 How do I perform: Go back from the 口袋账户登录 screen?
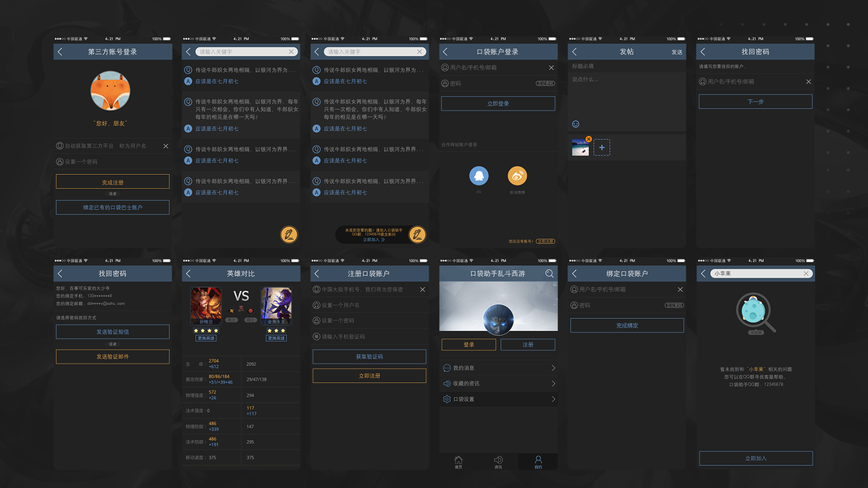pyautogui.click(x=446, y=51)
